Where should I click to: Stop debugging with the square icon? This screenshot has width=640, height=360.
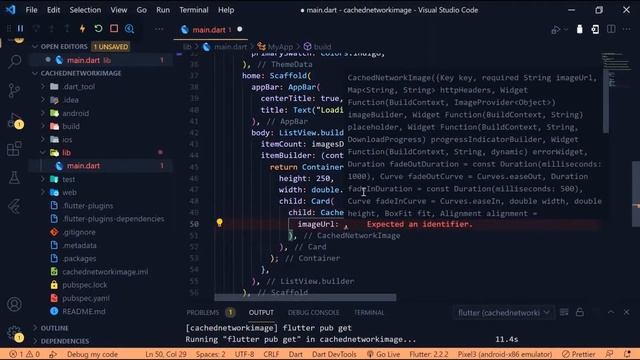point(114,29)
